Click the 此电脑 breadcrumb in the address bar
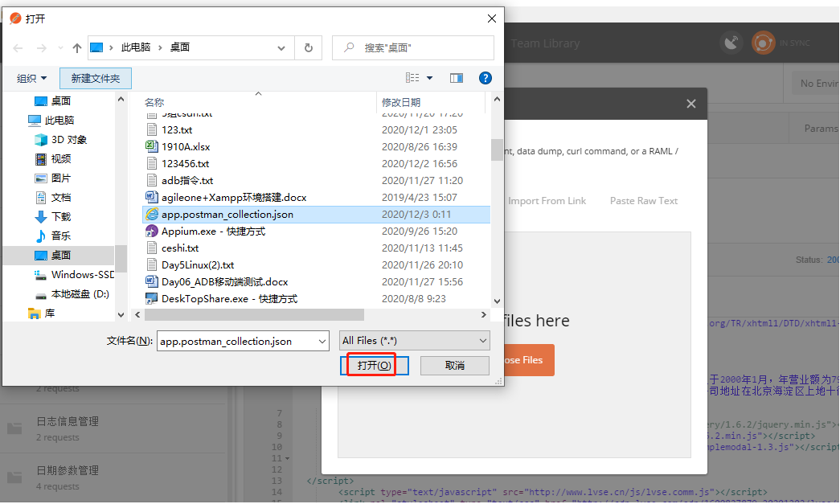Screen dimensions: 840x504 click(x=136, y=47)
